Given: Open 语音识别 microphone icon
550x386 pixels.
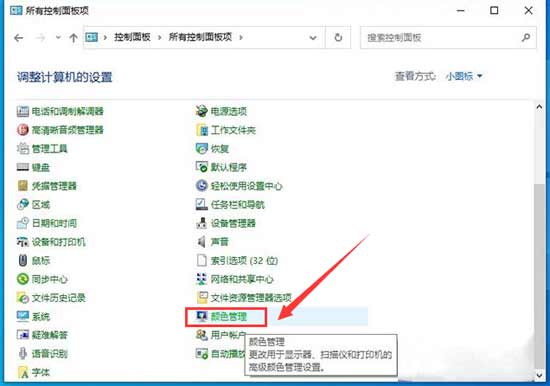Looking at the screenshot, I should click(x=23, y=354).
